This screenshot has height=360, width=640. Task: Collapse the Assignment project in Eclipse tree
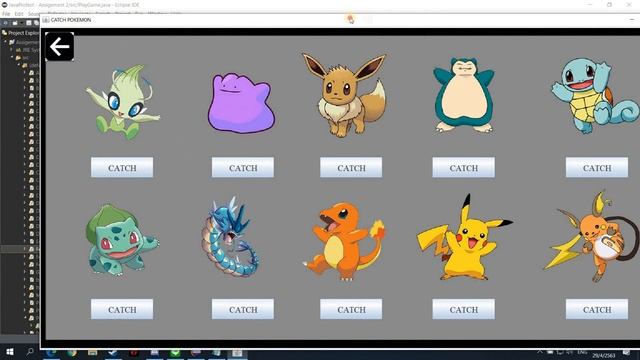pos(6,42)
